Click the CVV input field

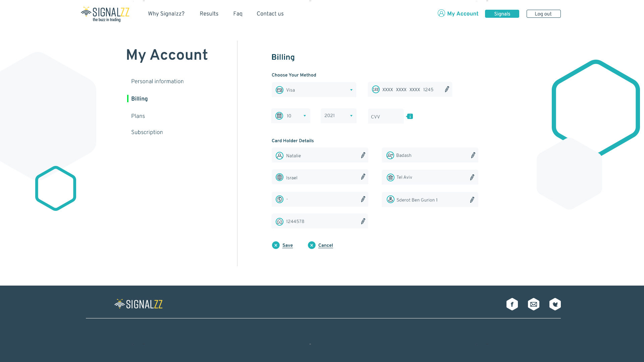click(385, 117)
